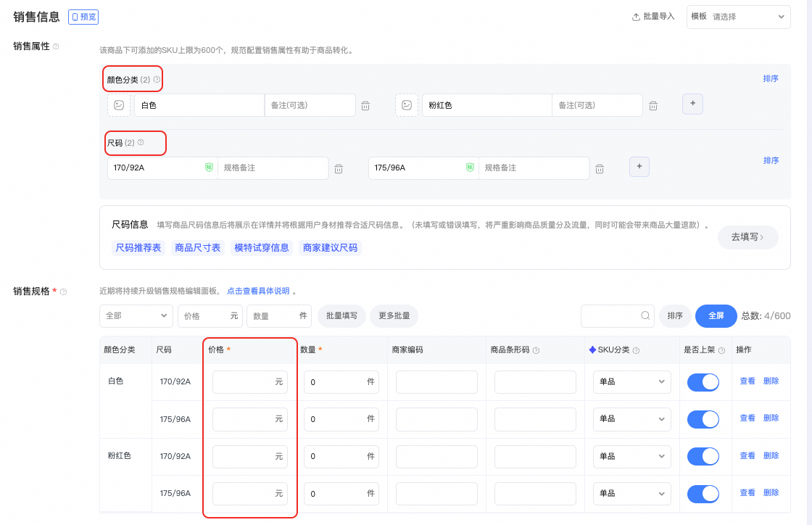Viewport: 812px width, 525px height.
Task: Open the 商家建议尺码 tab
Action: click(331, 248)
